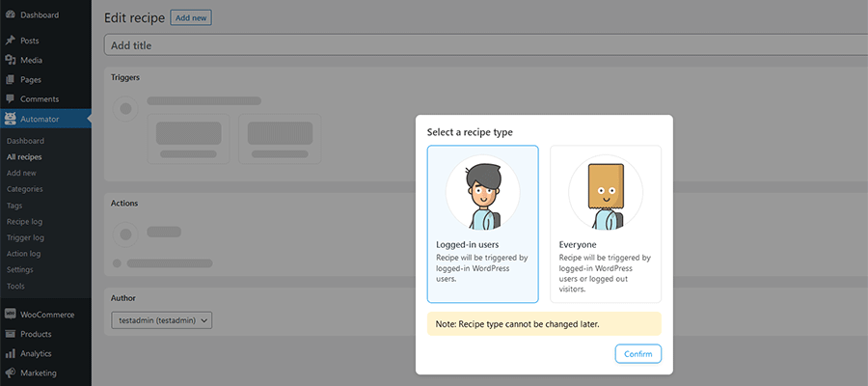Click the Dashboard icon in sidebar
The width and height of the screenshot is (868, 386).
point(10,14)
